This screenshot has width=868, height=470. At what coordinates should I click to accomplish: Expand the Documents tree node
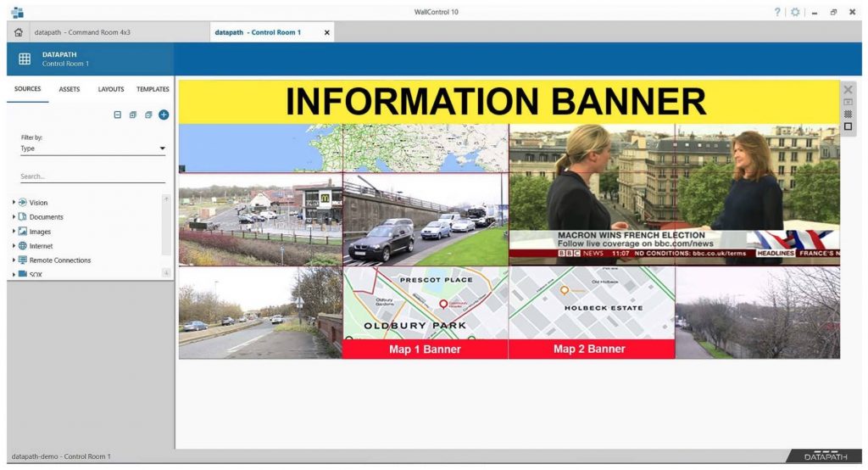14,216
